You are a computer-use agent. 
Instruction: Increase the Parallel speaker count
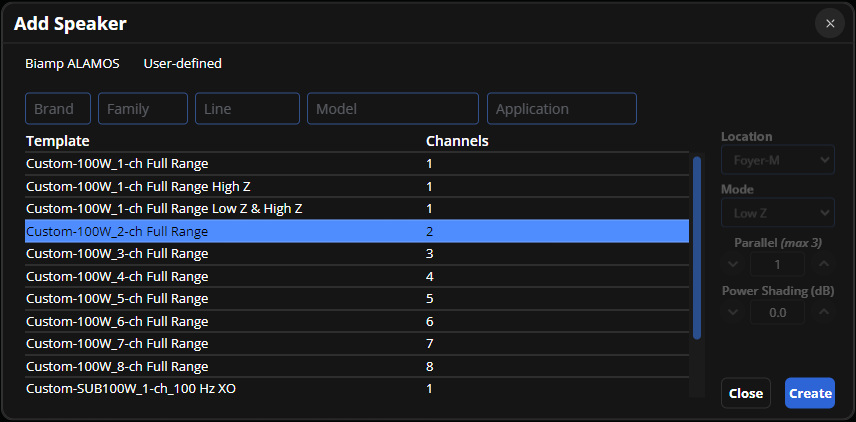click(824, 264)
